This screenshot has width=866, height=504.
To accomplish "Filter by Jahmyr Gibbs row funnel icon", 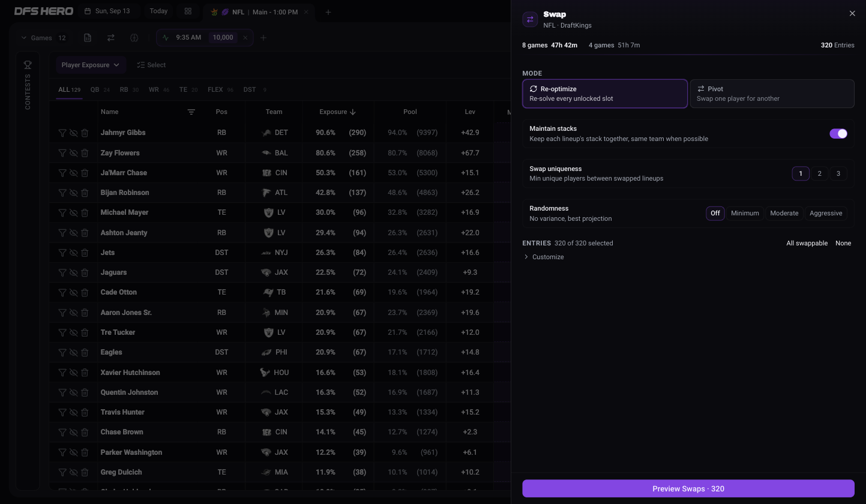I will (x=62, y=133).
